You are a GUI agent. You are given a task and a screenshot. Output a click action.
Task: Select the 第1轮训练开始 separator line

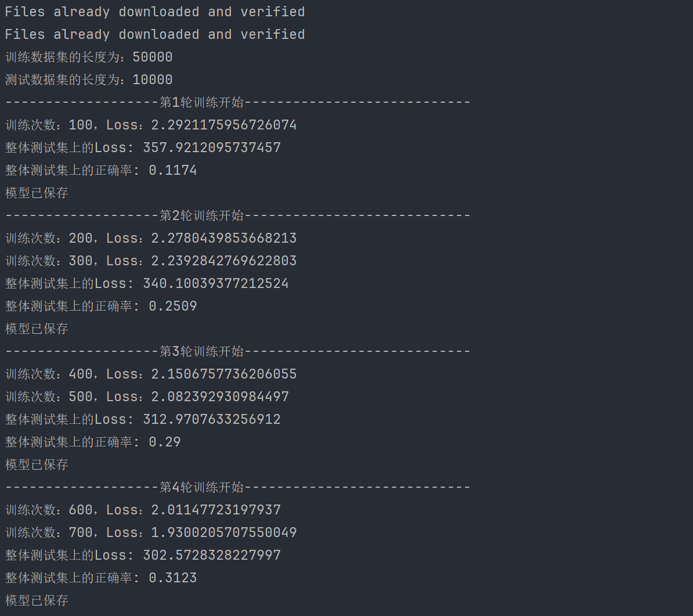(x=237, y=102)
